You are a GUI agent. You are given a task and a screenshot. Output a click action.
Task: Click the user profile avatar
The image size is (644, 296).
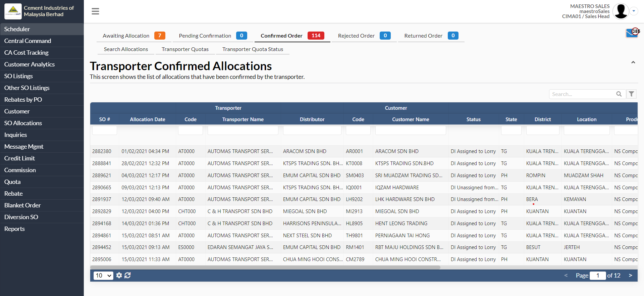(x=621, y=11)
